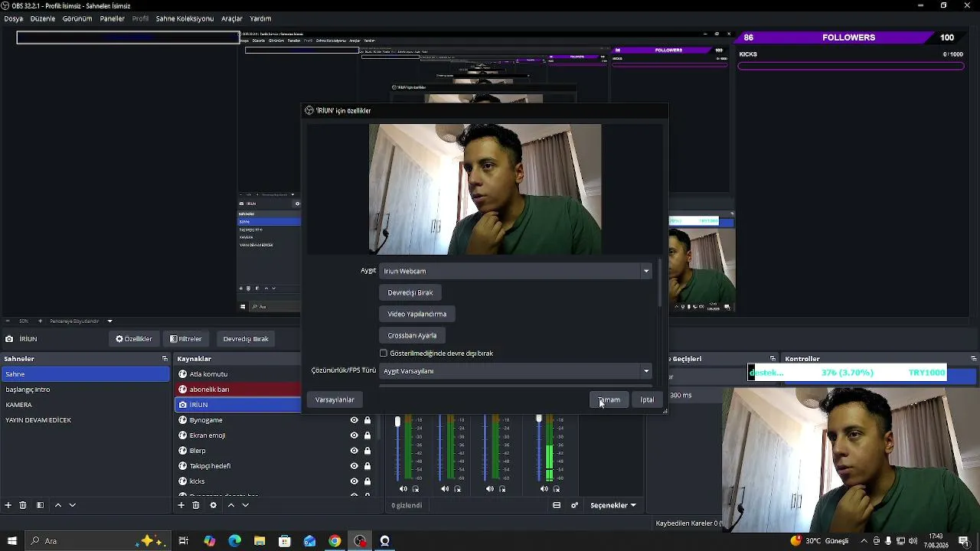980x551 pixels.
Task: Click Devredışı Bırak in the properties dialog
Action: 410,292
